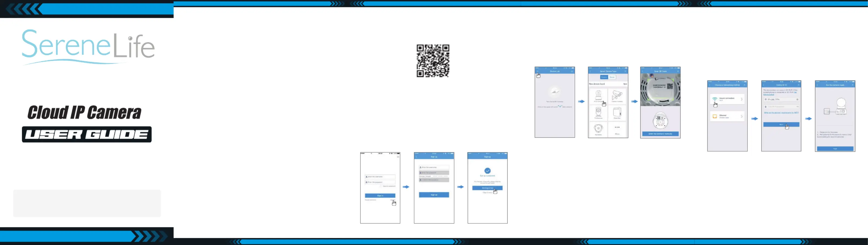Check the Save the password checkbox
Viewport: 868px width, 245px height.
point(381,186)
